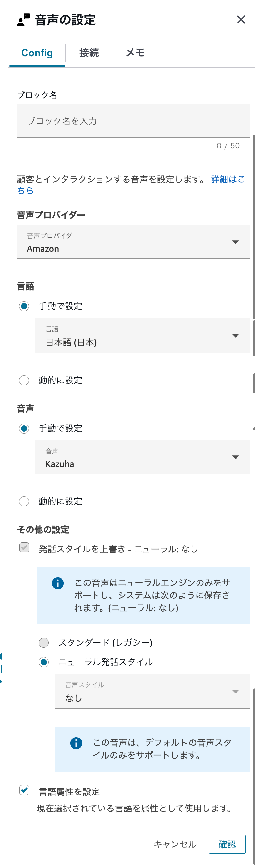This screenshot has width=255, height=868.
Task: Open the メモ tab
Action: (135, 53)
